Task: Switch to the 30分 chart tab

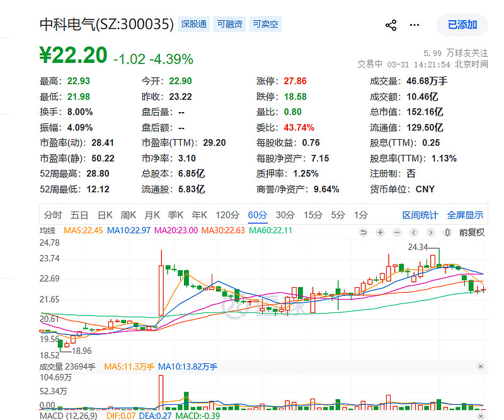Action: coord(285,215)
